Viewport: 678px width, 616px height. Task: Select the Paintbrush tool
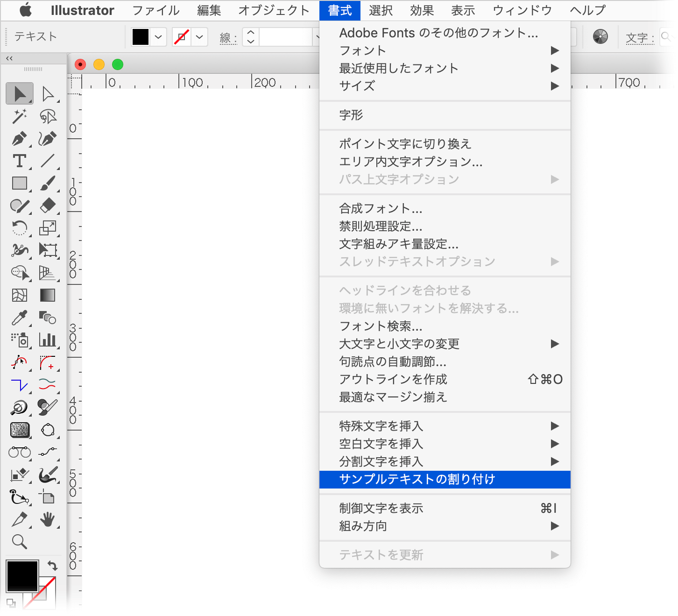48,183
